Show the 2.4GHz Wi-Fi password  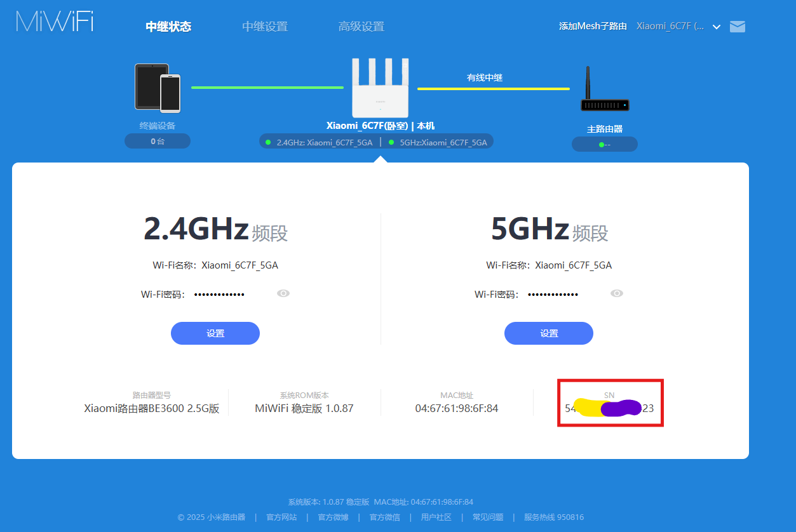tap(283, 293)
